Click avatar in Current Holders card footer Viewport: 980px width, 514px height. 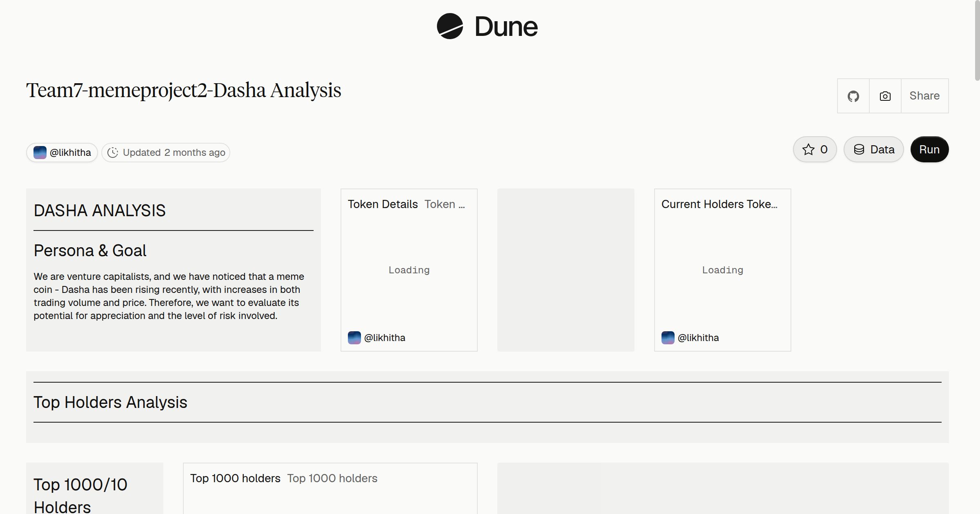point(668,338)
